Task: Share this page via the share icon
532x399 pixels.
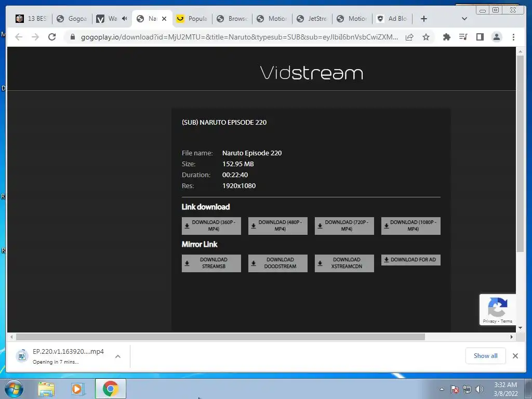Action: pyautogui.click(x=409, y=37)
